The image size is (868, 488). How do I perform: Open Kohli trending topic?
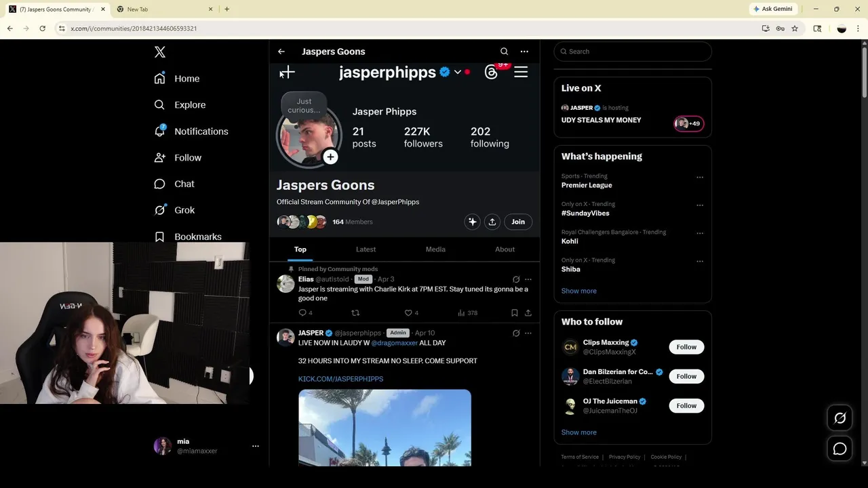570,241
